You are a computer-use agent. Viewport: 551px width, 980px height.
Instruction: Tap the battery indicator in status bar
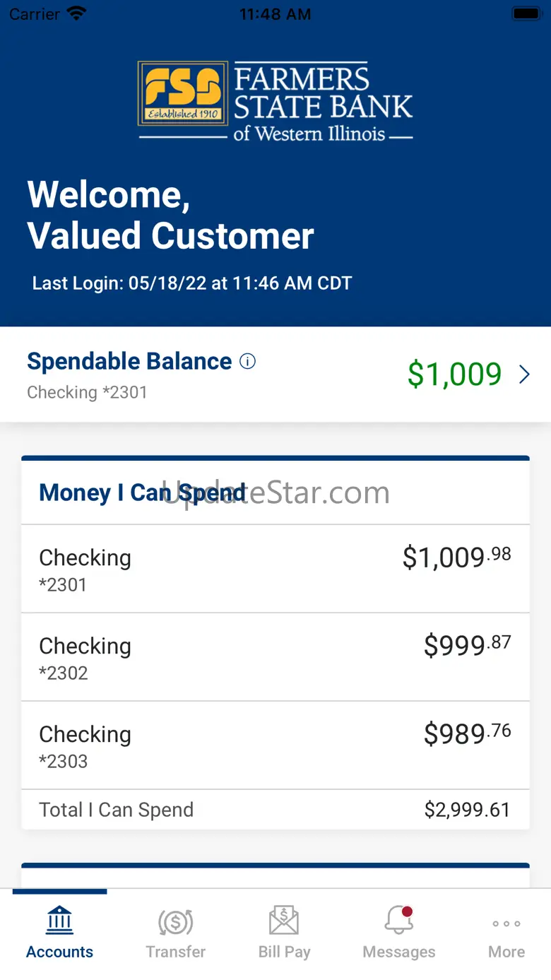coord(526,13)
